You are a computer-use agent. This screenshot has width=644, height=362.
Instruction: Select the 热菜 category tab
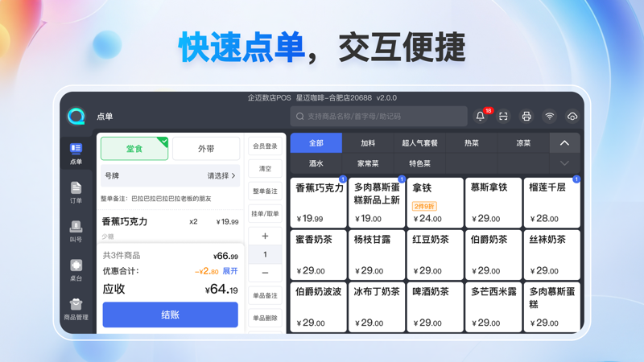coord(472,143)
